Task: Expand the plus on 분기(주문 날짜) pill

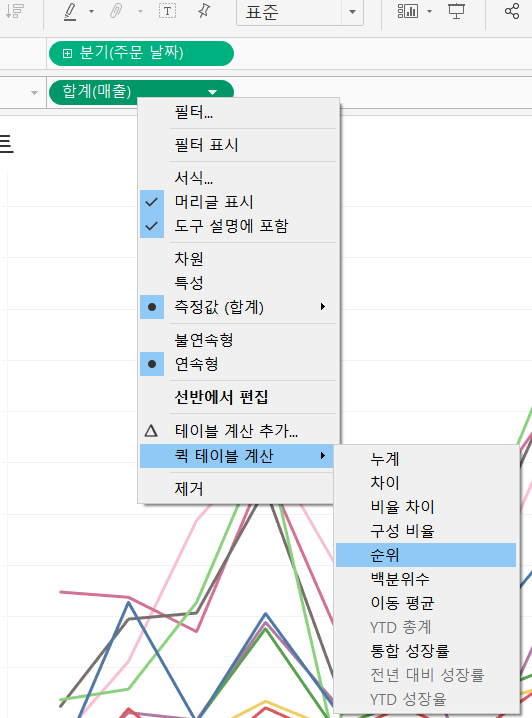Action: [67, 54]
